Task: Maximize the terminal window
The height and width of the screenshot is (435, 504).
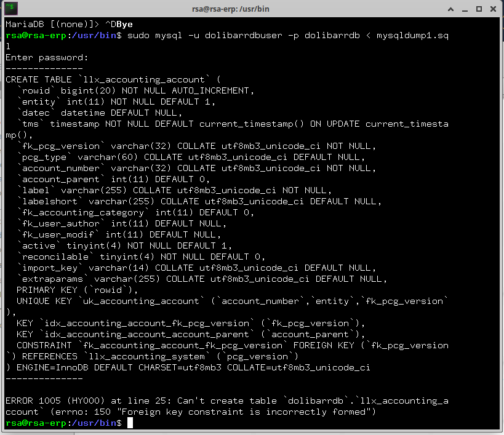Action: [479, 9]
